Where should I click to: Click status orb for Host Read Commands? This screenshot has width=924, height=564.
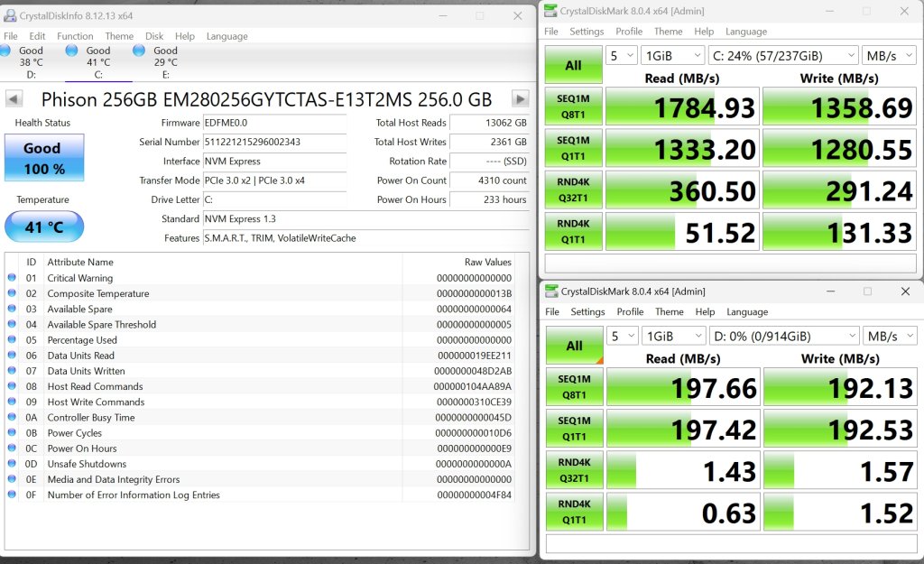tap(12, 386)
